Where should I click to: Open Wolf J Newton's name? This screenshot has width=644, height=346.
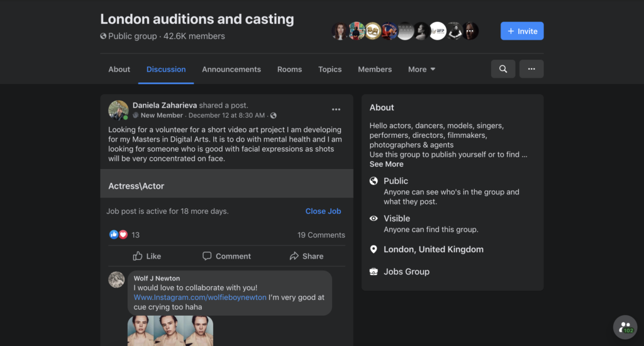coord(157,278)
